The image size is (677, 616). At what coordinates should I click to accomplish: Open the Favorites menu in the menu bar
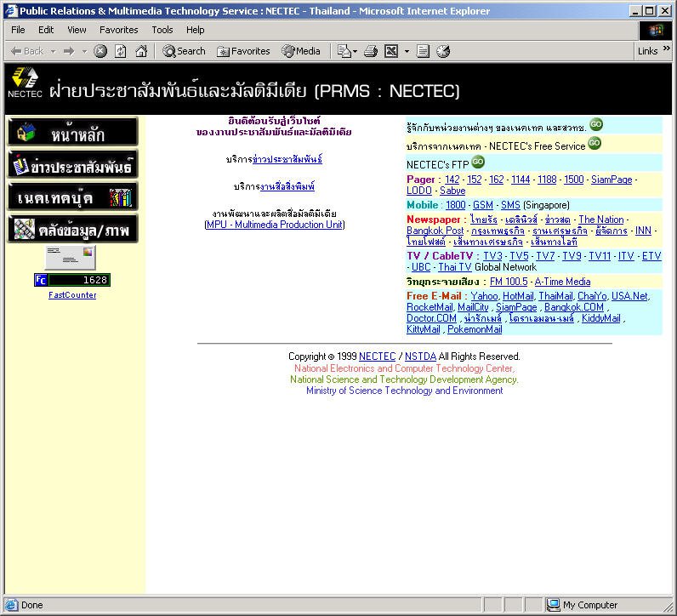(x=118, y=30)
